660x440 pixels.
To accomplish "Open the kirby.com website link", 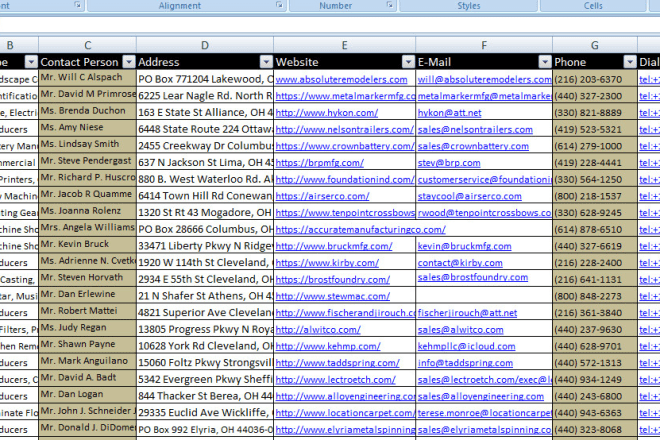I will pyautogui.click(x=327, y=263).
